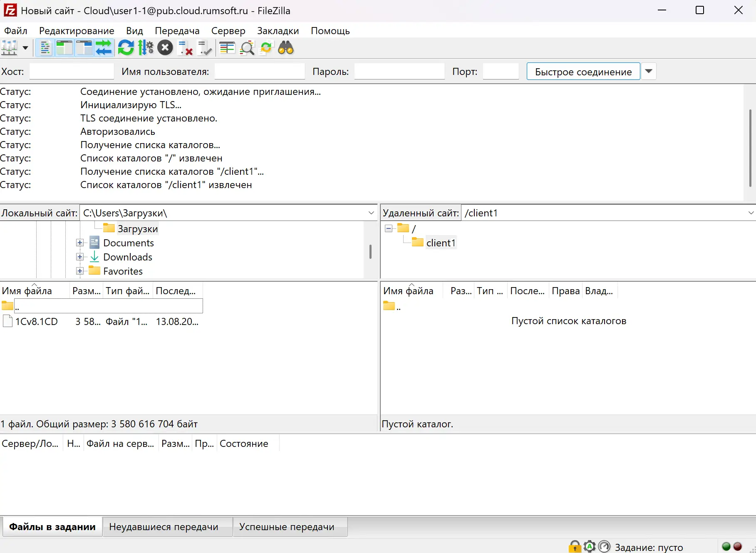Open the Файл menu
The height and width of the screenshot is (553, 756).
(x=16, y=31)
